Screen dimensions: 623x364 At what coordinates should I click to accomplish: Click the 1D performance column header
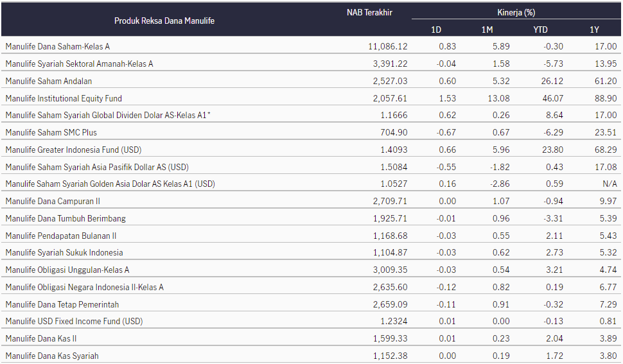436,30
